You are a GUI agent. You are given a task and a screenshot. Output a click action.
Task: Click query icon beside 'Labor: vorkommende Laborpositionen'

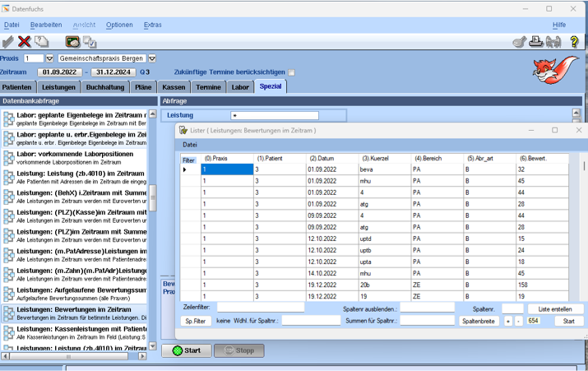9,158
